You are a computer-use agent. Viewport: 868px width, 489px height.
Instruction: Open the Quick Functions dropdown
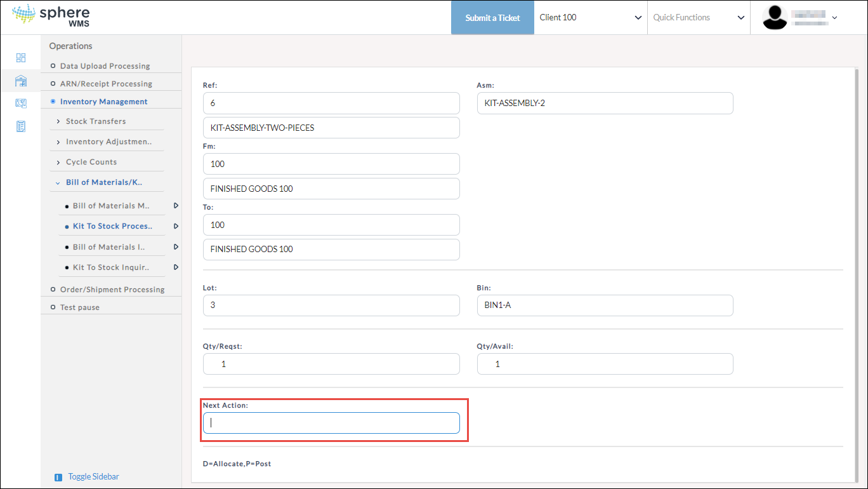pyautogui.click(x=698, y=18)
